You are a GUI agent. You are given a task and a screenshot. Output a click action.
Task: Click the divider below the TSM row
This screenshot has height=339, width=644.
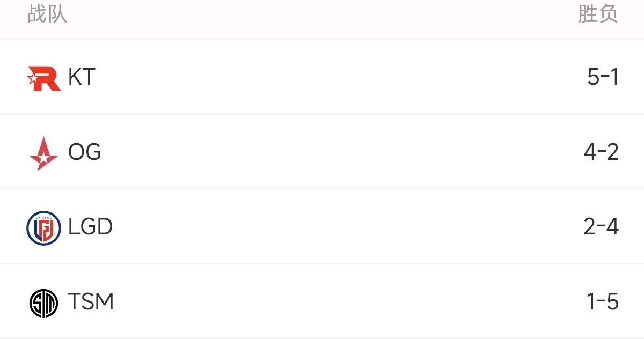pos(322,338)
